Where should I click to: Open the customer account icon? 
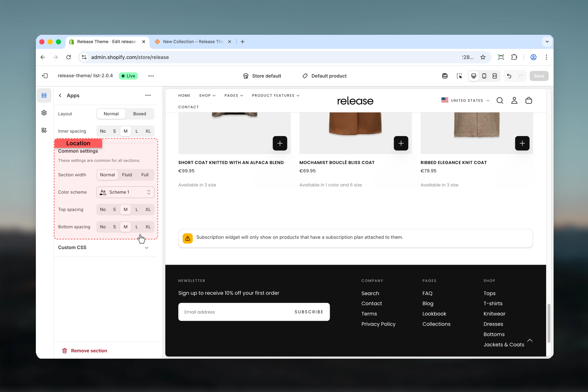click(x=514, y=100)
